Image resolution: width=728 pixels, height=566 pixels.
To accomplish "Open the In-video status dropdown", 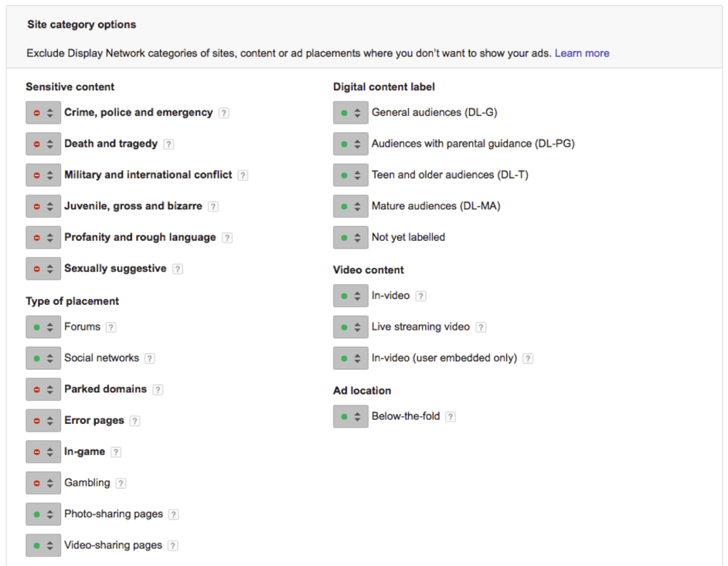I will 351,296.
